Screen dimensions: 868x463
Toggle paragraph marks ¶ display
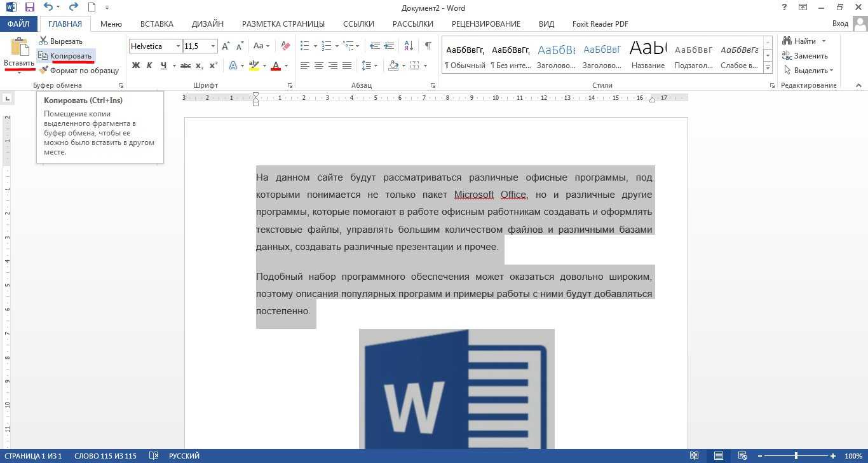(x=428, y=46)
